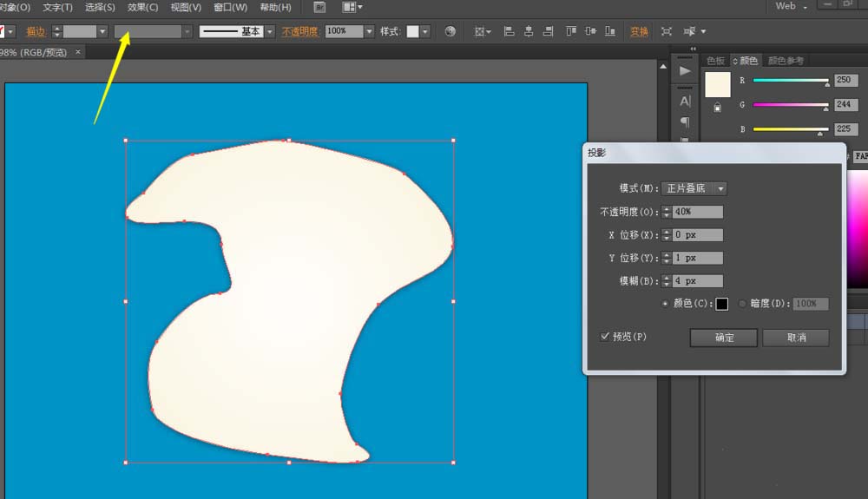
Task: Click the recolor artwork wheel icon
Action: 450,31
